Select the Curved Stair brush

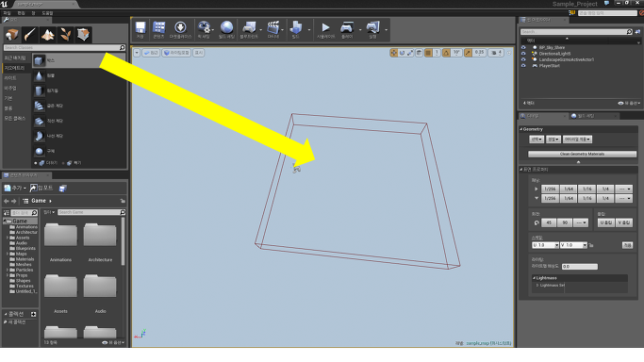79,106
